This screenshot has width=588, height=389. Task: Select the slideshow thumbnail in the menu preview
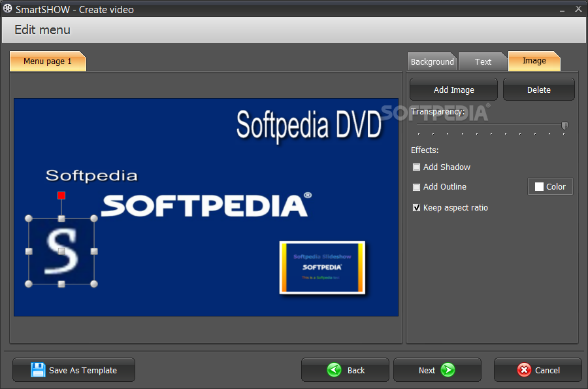322,267
